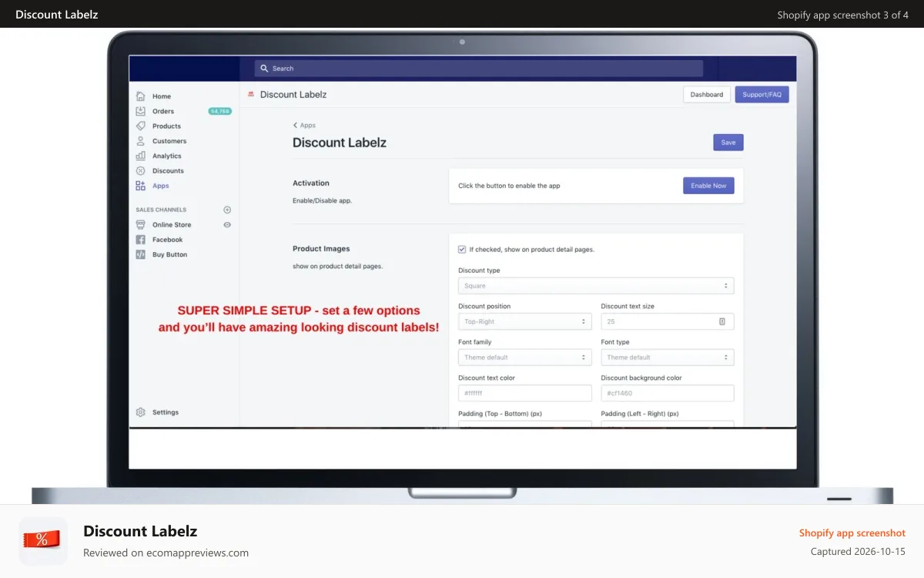Open the Font type dropdown
Screen dimensions: 924x578
click(668, 358)
